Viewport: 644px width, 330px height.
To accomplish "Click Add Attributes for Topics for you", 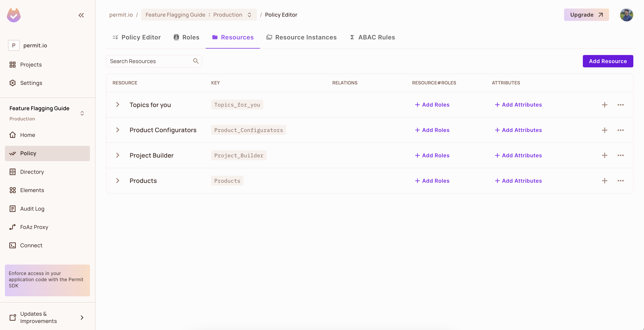I will click(x=518, y=104).
